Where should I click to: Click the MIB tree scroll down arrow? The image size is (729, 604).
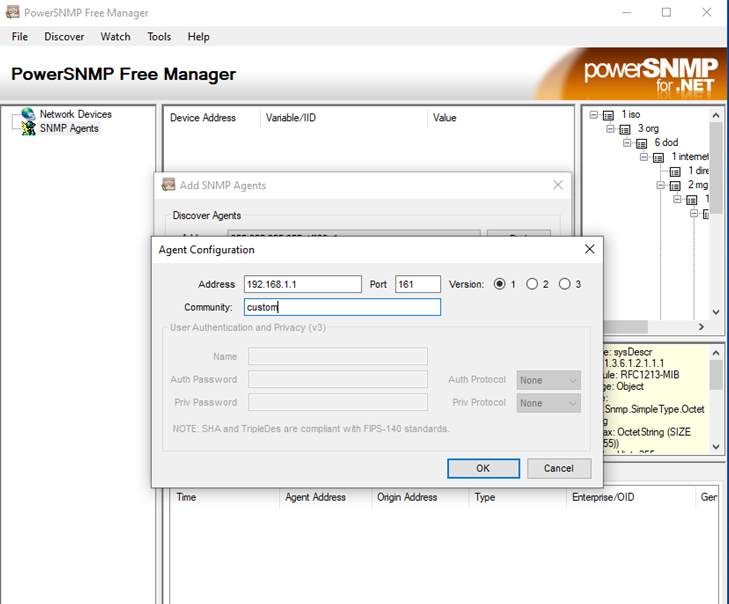[716, 312]
